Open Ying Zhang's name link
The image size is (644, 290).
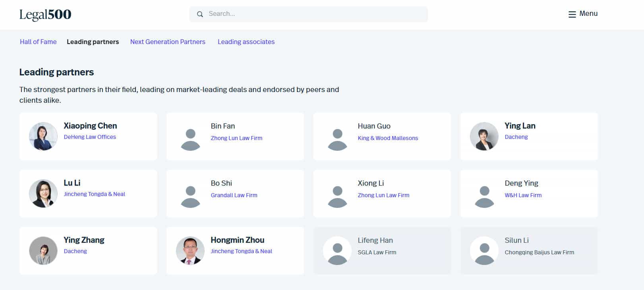pyautogui.click(x=84, y=240)
